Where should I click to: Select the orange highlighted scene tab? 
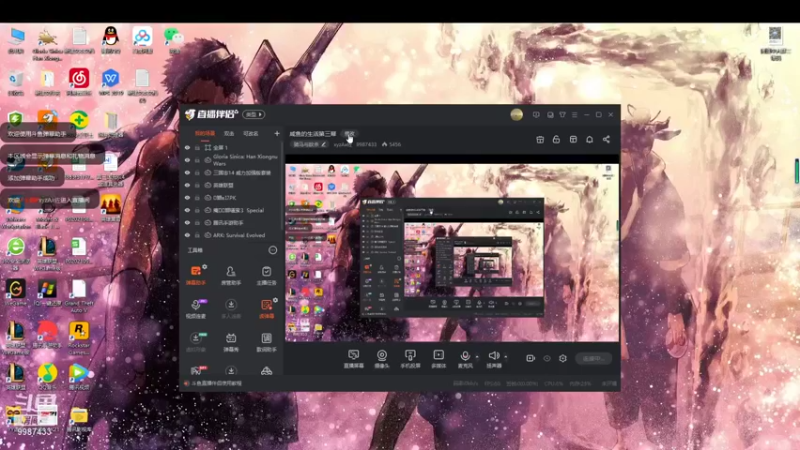tap(205, 134)
